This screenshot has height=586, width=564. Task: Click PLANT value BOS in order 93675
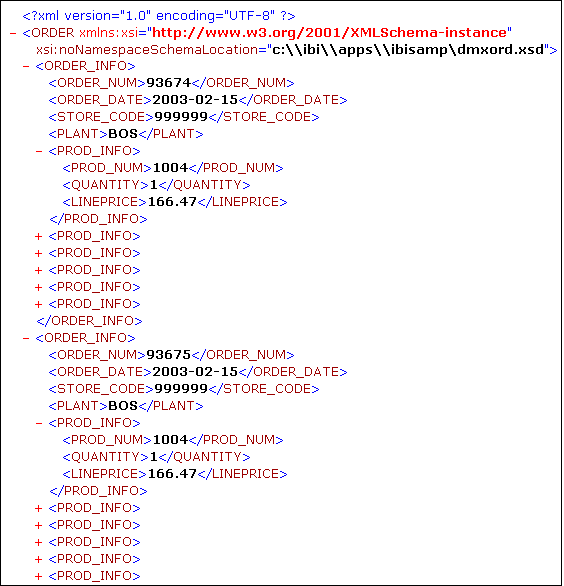pos(123,406)
